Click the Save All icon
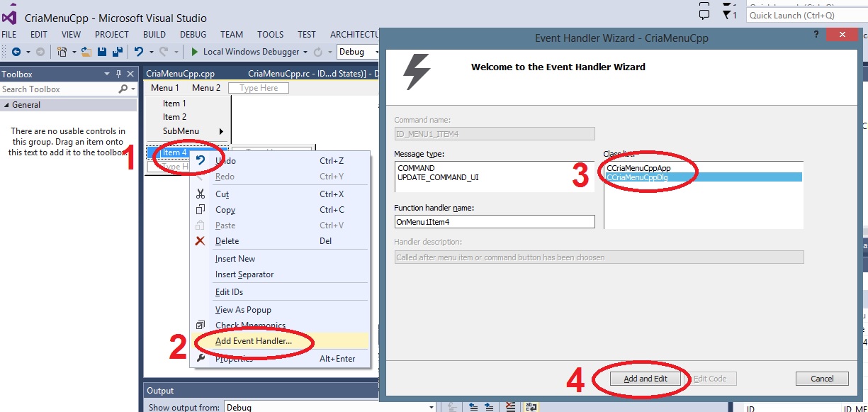 117,52
